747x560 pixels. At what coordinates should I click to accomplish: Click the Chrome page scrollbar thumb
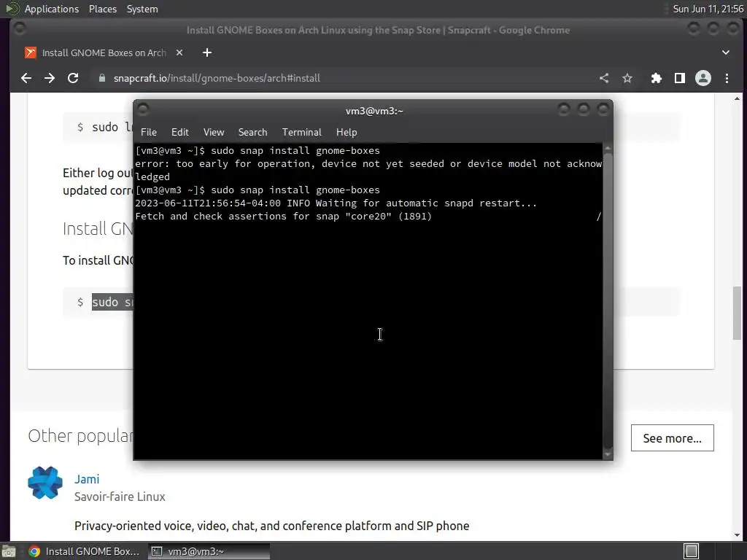(737, 313)
